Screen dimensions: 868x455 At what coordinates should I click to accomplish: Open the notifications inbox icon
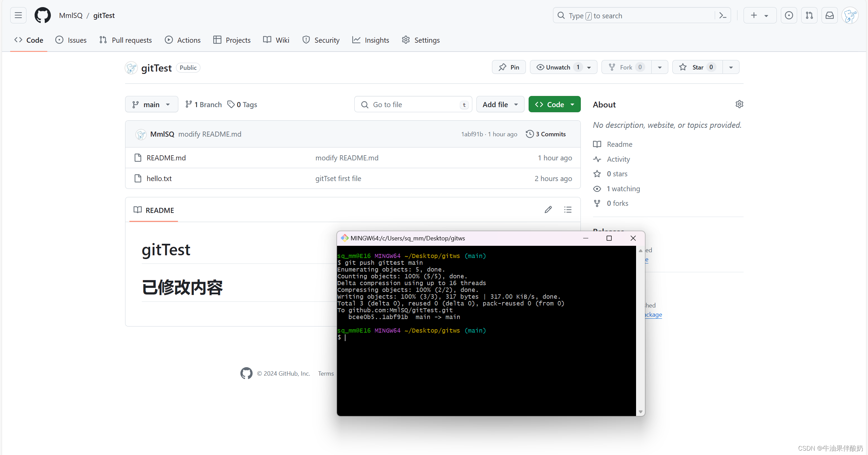click(x=830, y=16)
